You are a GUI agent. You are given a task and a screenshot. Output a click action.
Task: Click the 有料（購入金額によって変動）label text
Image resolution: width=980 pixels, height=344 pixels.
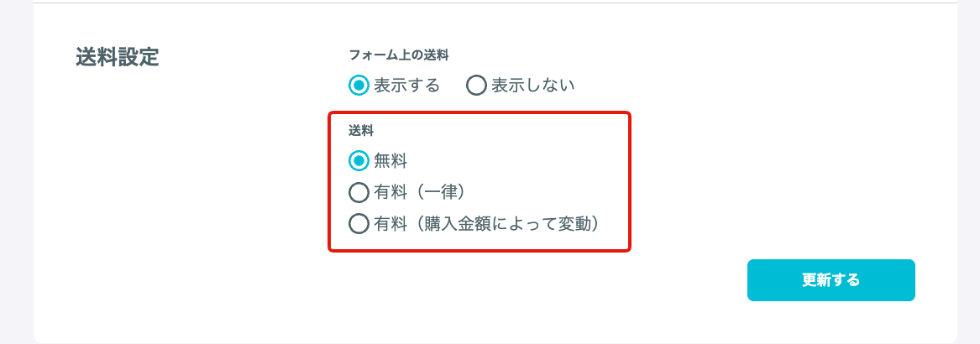[x=487, y=223]
